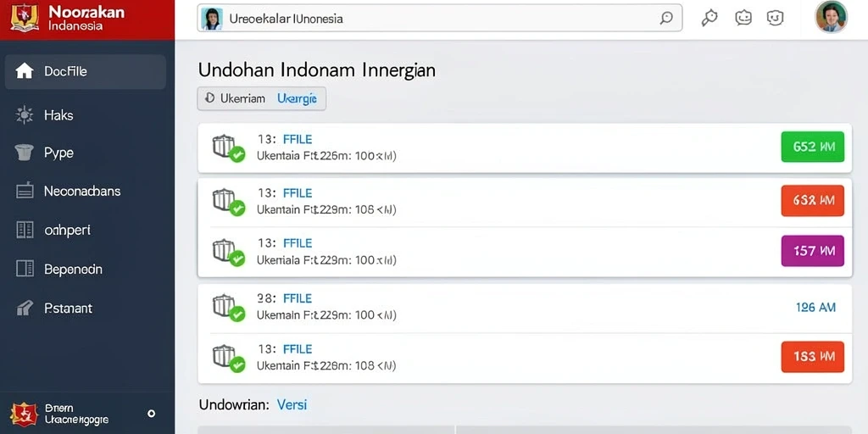The height and width of the screenshot is (434, 868).
Task: Open FFILE link in the 652 row
Action: click(x=298, y=140)
